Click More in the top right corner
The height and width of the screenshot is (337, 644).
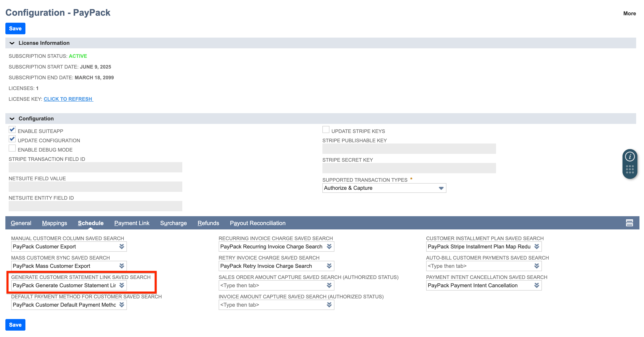click(629, 13)
